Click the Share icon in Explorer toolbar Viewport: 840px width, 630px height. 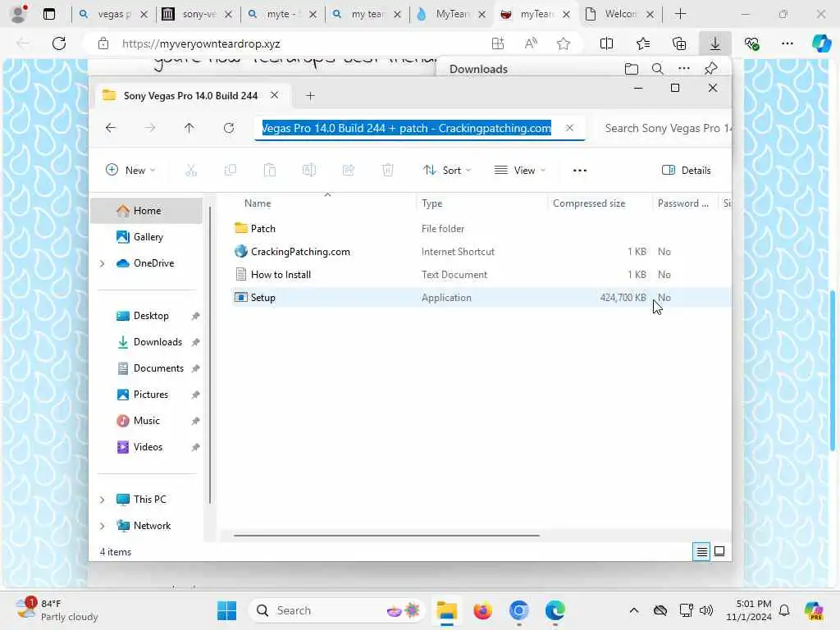tap(348, 171)
